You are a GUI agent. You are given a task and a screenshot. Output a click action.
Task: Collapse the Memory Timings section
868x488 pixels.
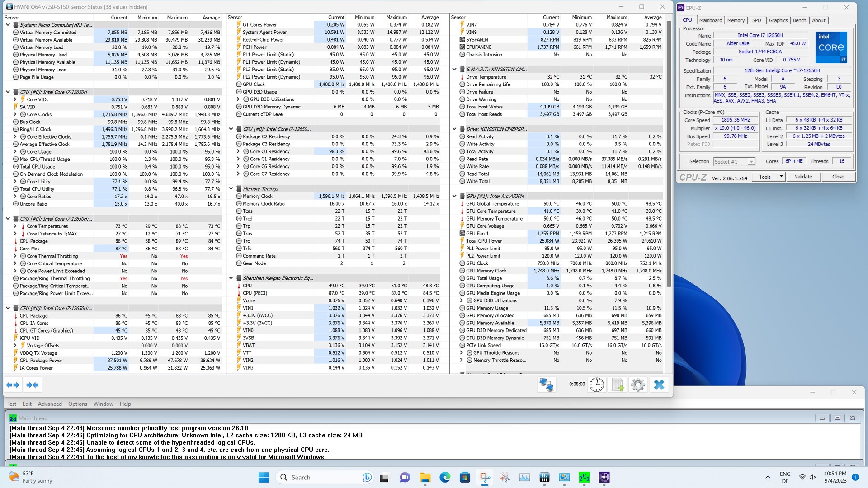[231, 189]
